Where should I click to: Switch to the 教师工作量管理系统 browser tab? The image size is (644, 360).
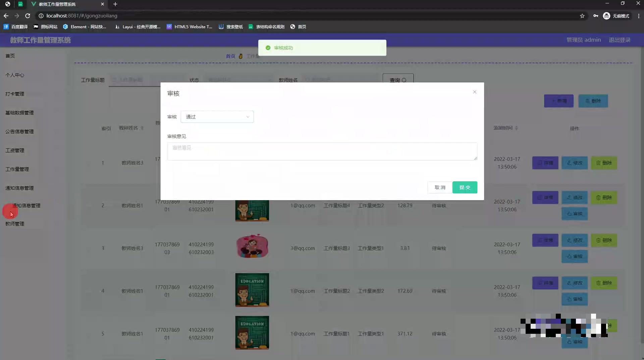(57, 4)
